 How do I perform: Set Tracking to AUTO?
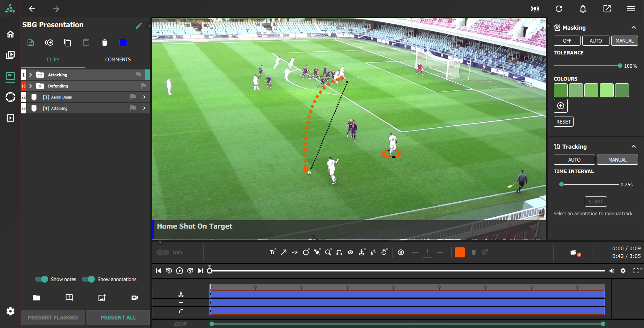pyautogui.click(x=574, y=160)
